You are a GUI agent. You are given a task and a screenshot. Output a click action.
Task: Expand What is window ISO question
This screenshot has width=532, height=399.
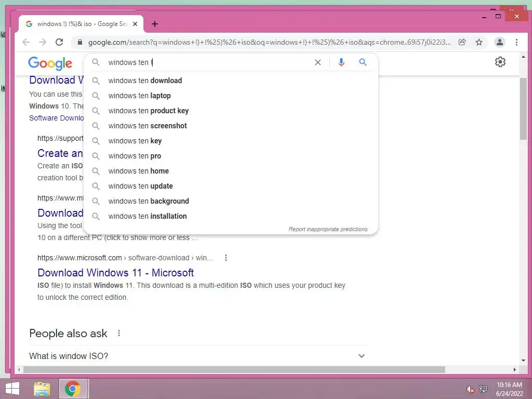click(198, 356)
